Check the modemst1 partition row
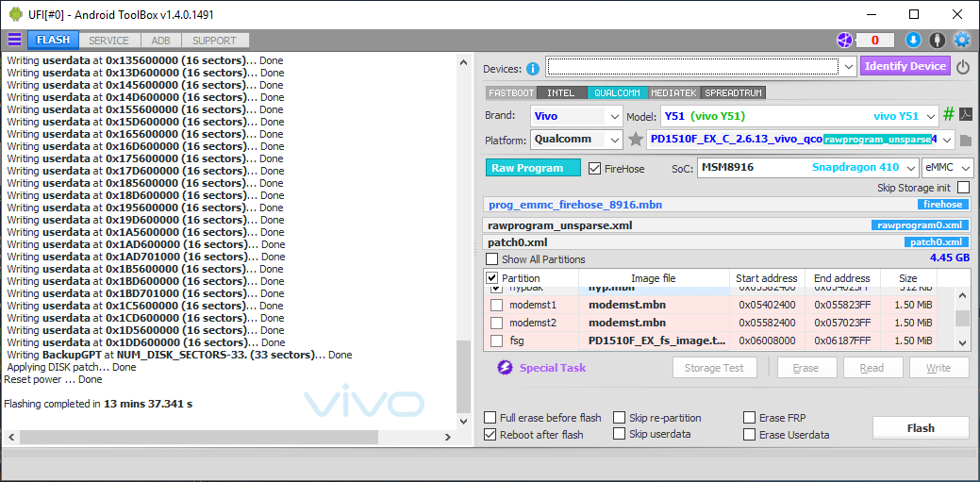This screenshot has height=482, width=980. click(x=496, y=305)
